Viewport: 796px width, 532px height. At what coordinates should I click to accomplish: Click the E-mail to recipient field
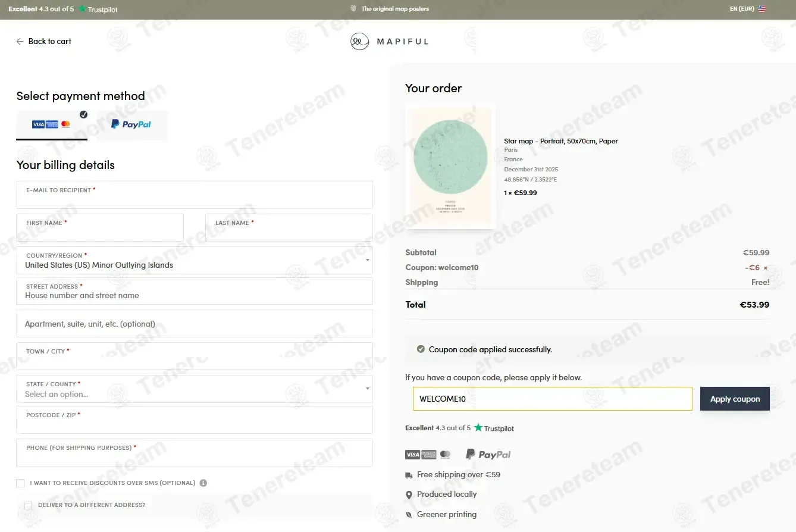point(195,195)
